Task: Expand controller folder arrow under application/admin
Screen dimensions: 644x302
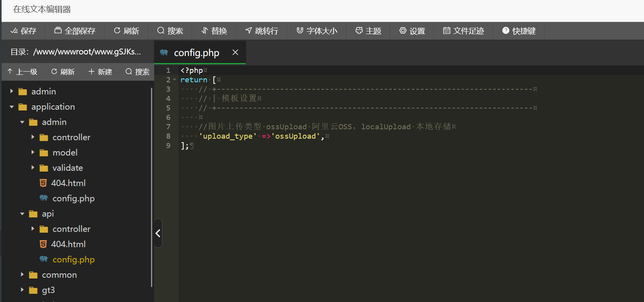Action: 32,137
